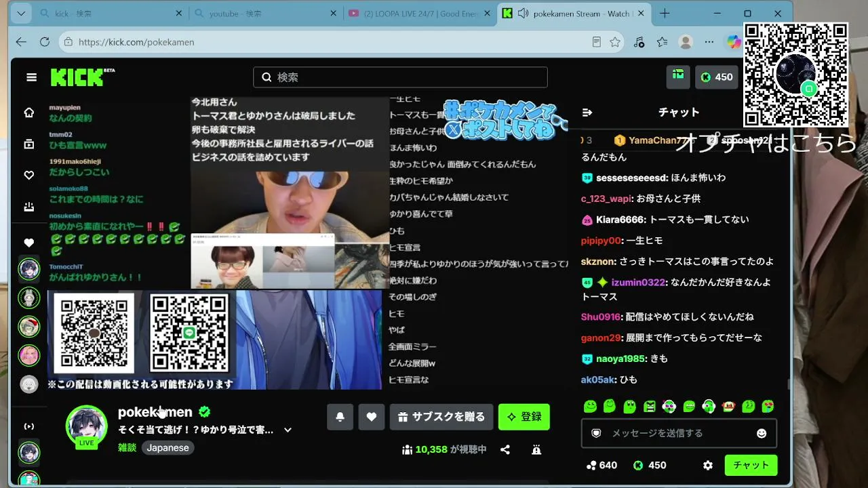
Task: Report the stream via siren icon
Action: coord(536,449)
